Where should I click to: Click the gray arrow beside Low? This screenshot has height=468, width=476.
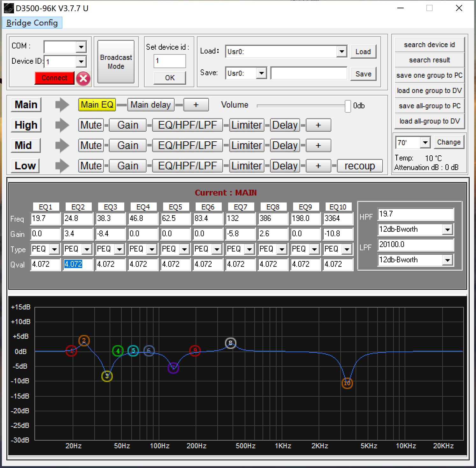62,166
